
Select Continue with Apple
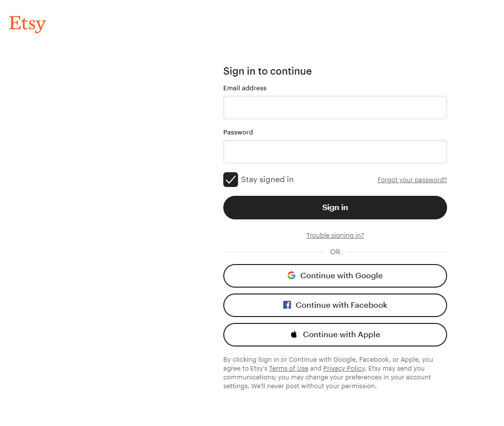335,334
